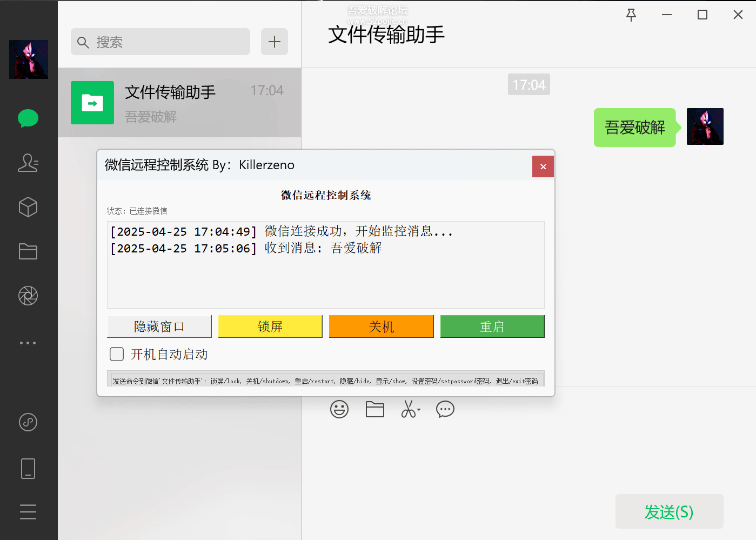Click the 隐藏窗口 button
The height and width of the screenshot is (540, 756).
coord(159,326)
